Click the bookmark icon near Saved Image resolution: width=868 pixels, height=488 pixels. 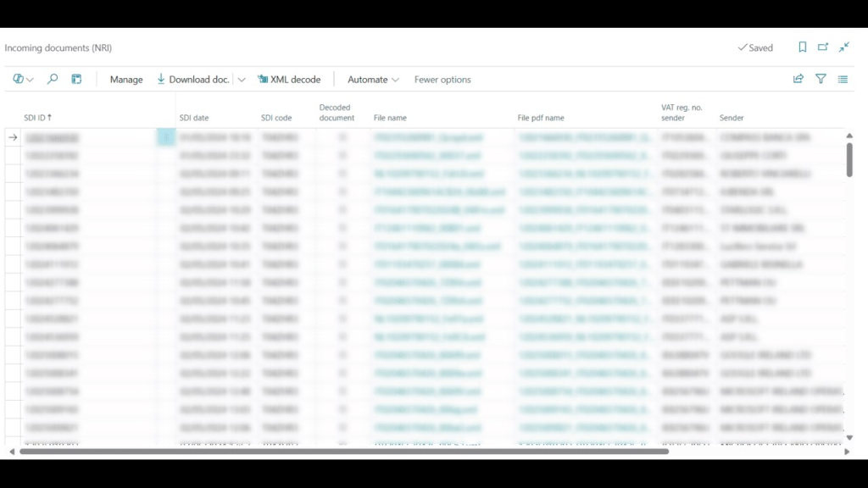click(x=802, y=47)
